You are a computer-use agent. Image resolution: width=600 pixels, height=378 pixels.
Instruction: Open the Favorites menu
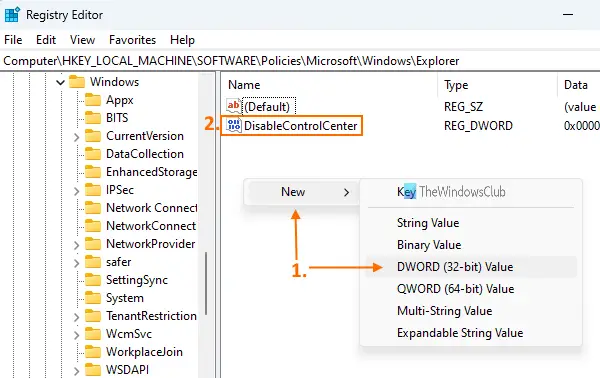pos(132,40)
